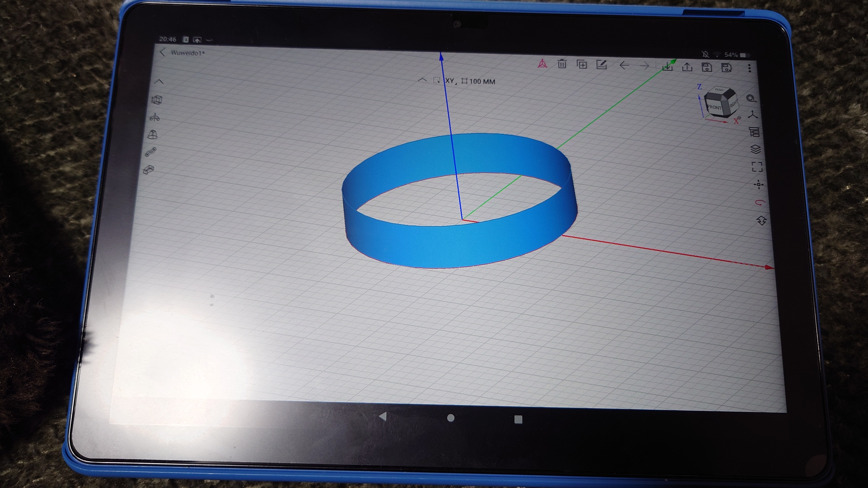Open the three-dot overflow menu
868x488 pixels.
[749, 68]
